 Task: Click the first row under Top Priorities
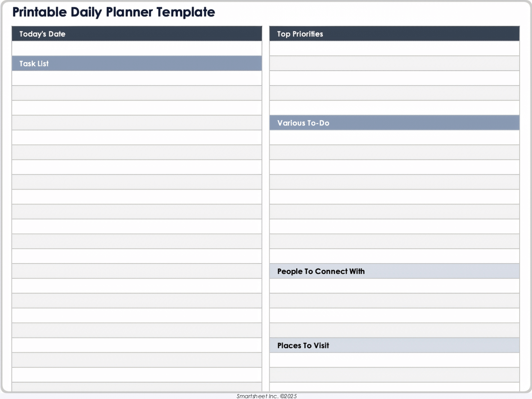[394, 48]
